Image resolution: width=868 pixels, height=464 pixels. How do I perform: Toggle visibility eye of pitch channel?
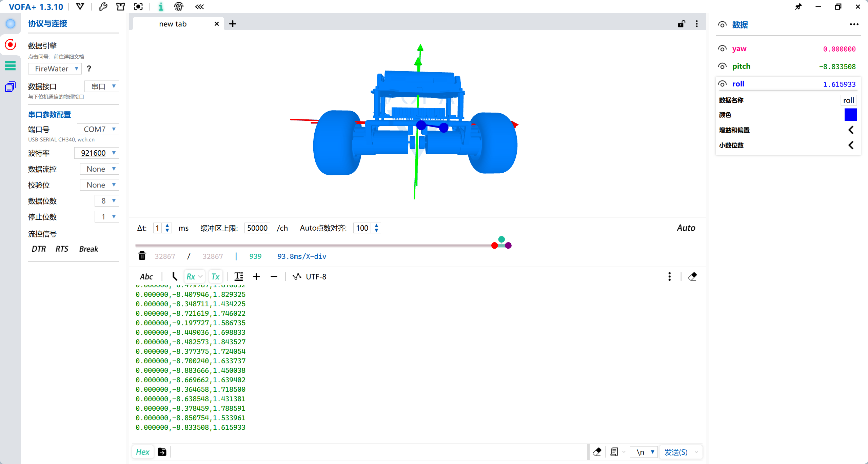[722, 66]
